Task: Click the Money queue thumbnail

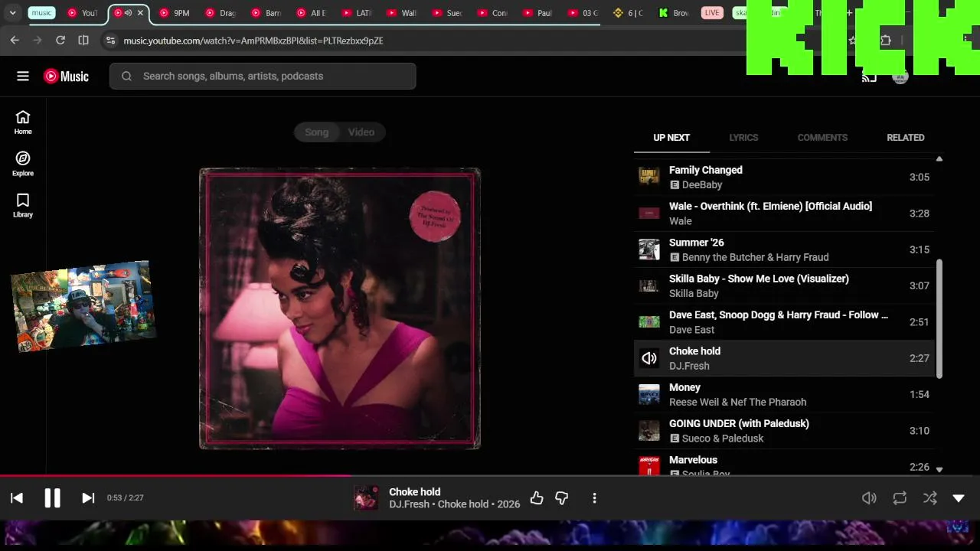Action: (649, 394)
